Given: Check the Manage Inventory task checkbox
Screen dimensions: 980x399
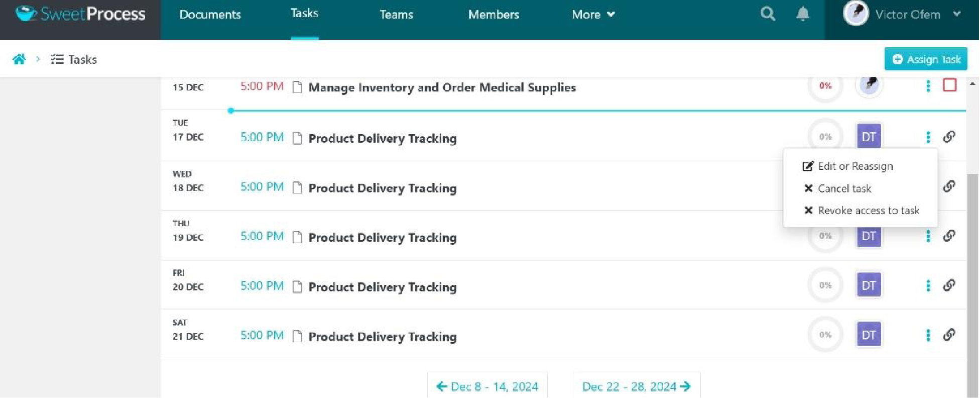Looking at the screenshot, I should pyautogui.click(x=949, y=85).
